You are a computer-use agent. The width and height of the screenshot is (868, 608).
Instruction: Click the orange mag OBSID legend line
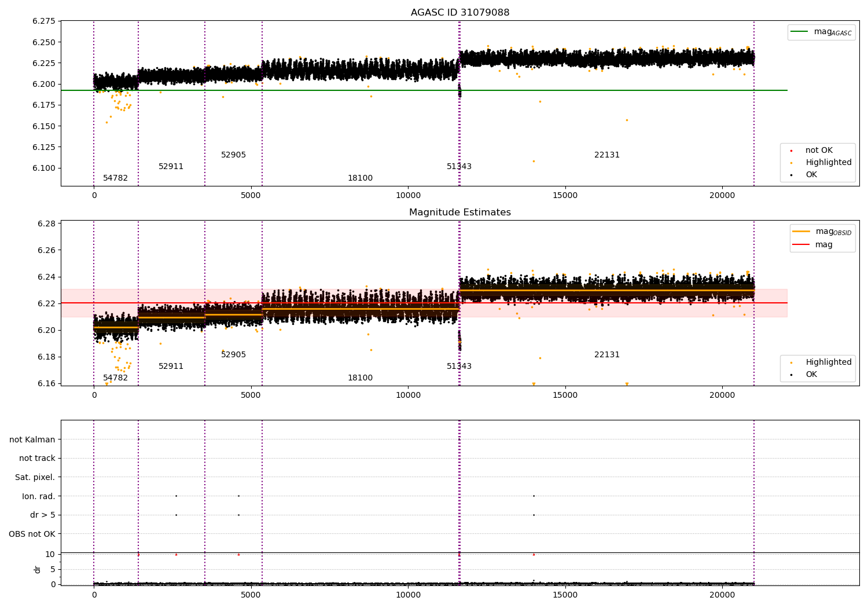(x=801, y=232)
